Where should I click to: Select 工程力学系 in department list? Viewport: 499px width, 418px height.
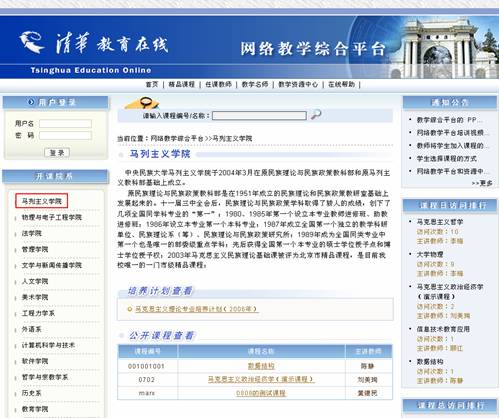(38, 313)
